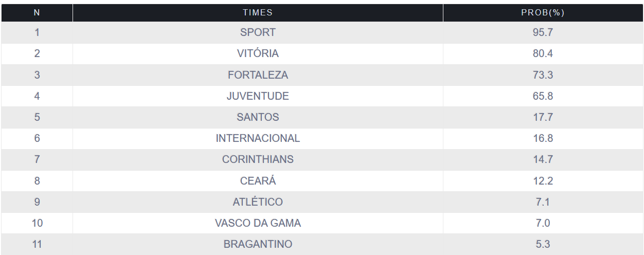Click the 5.3 probability value

coord(543,244)
